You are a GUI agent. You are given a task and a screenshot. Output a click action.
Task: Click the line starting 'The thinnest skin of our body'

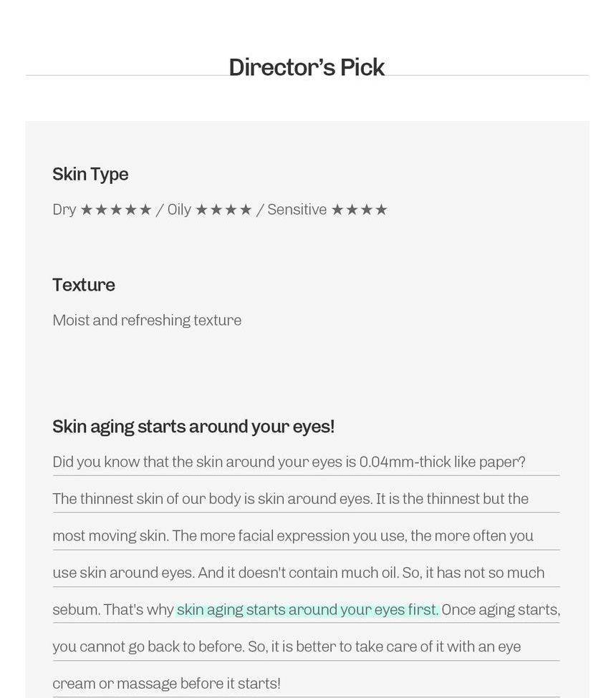[x=290, y=499]
